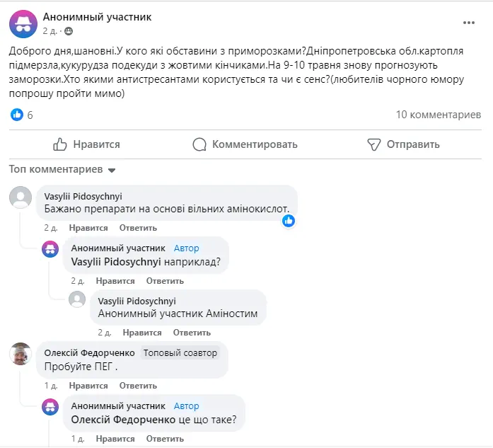
Task: Click the globe audience icon near post date
Action: tap(69, 31)
